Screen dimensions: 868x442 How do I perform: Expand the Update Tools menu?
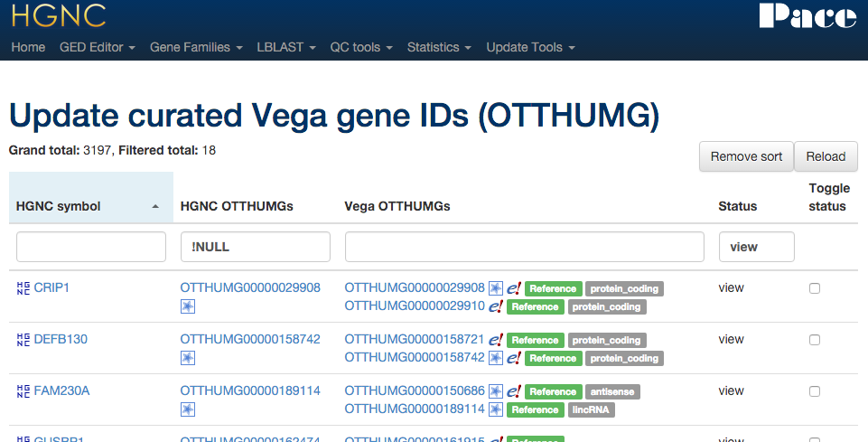pyautogui.click(x=530, y=47)
